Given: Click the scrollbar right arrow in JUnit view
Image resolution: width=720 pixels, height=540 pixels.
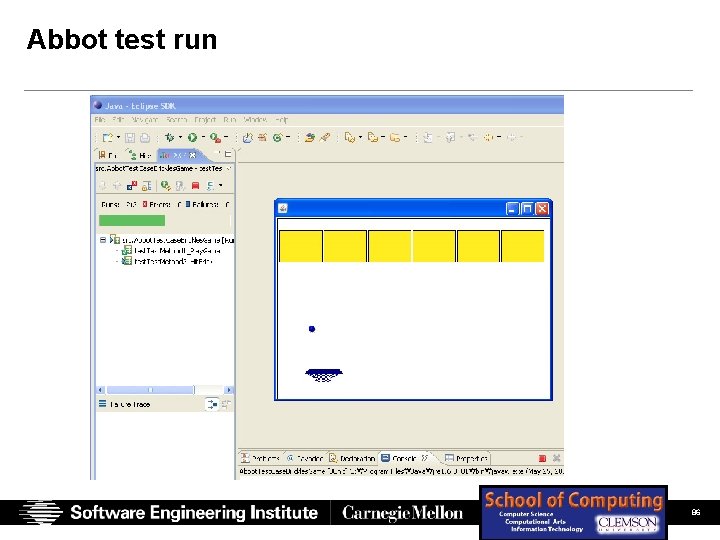Looking at the screenshot, I should pos(229,390).
